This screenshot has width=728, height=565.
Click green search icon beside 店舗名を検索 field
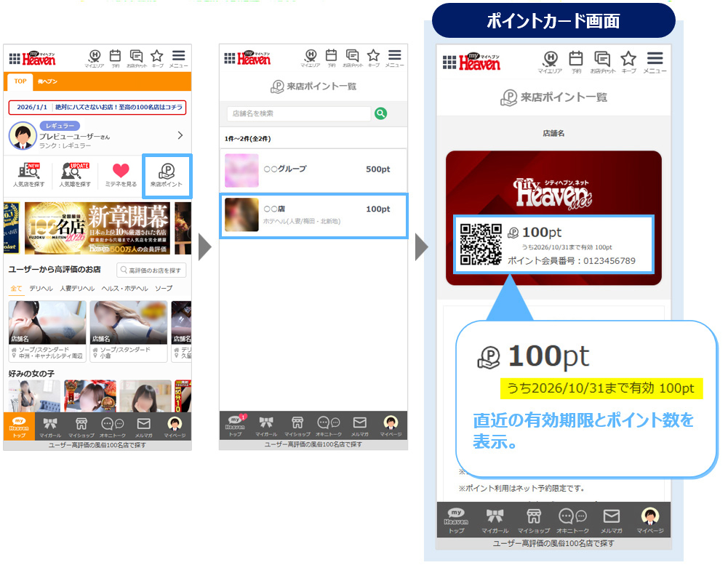[x=380, y=113]
